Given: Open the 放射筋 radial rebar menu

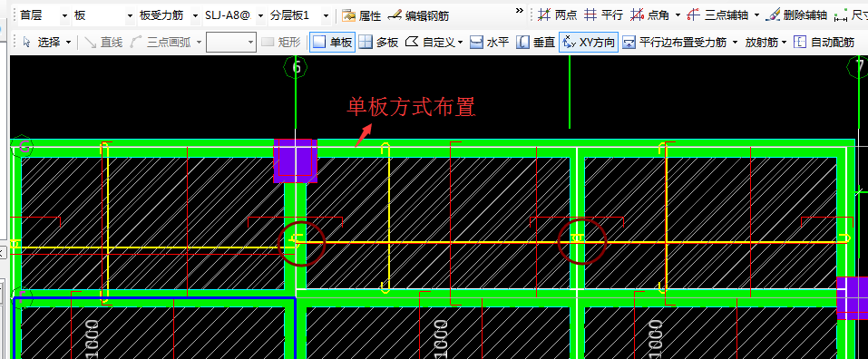Looking at the screenshot, I should click(x=766, y=42).
